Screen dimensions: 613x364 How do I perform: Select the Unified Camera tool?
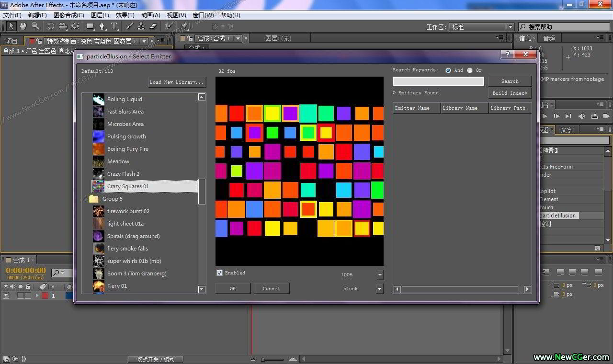point(63,26)
